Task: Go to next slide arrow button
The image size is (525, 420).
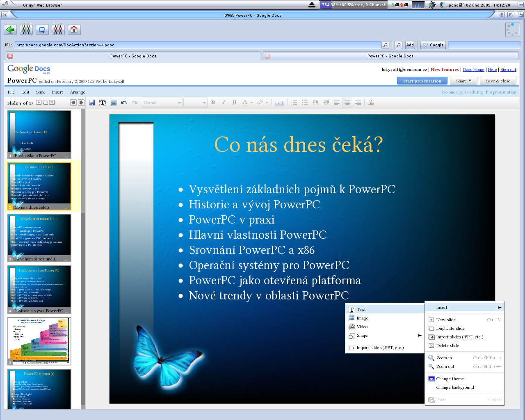Action: pyautogui.click(x=81, y=103)
